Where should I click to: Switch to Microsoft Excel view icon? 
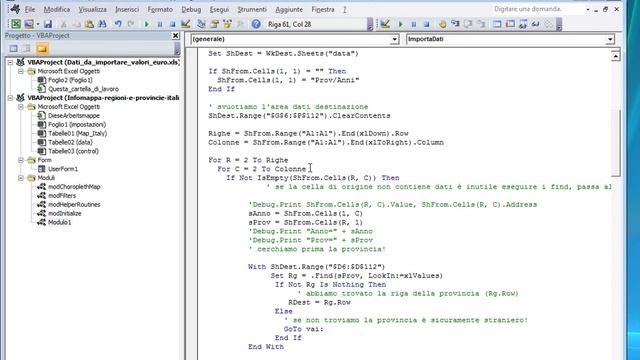(16, 24)
